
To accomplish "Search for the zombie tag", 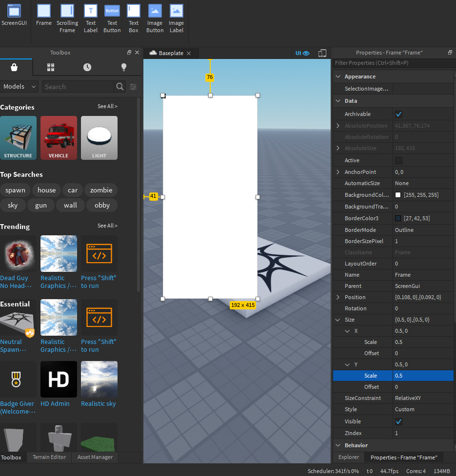I will click(101, 190).
